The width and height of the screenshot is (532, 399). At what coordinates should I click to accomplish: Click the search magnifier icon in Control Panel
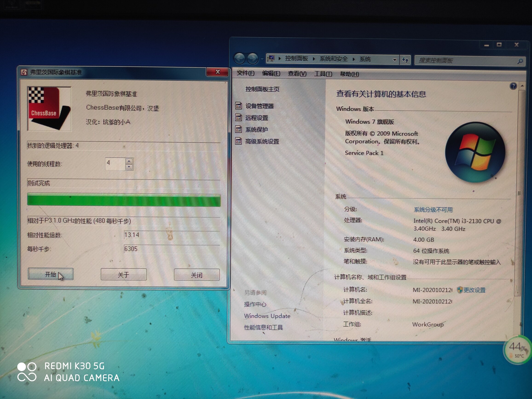[x=520, y=62]
